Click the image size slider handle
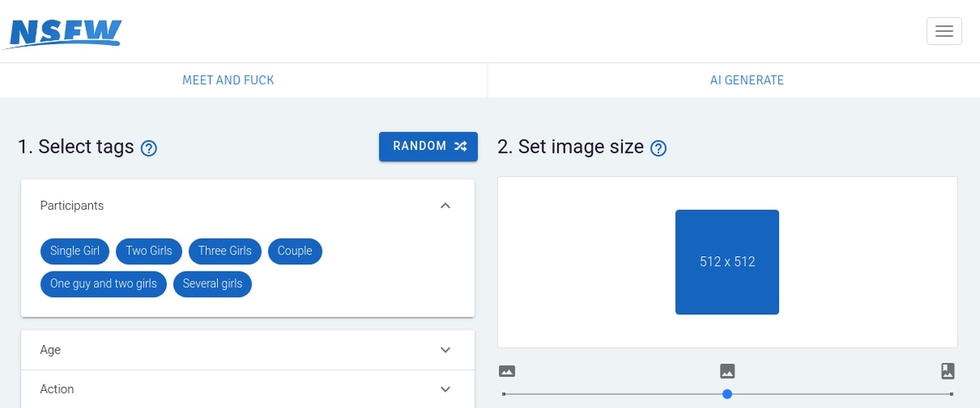The width and height of the screenshot is (980, 408). 728,394
